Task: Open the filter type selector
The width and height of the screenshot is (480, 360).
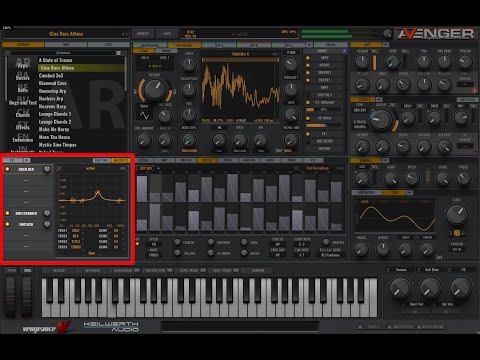Action: click(360, 110)
